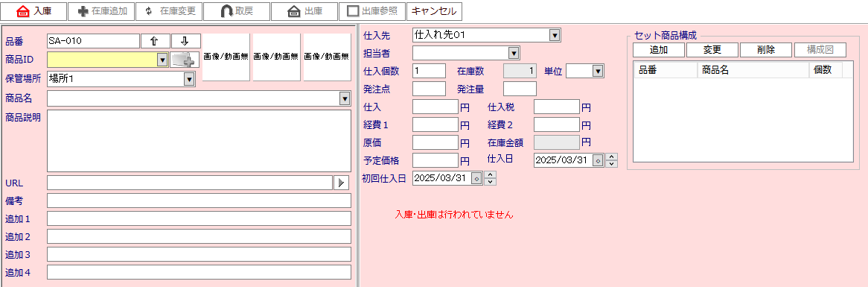Open the 仕入日 calendar picker
The height and width of the screenshot is (287, 868).
pyautogui.click(x=598, y=161)
